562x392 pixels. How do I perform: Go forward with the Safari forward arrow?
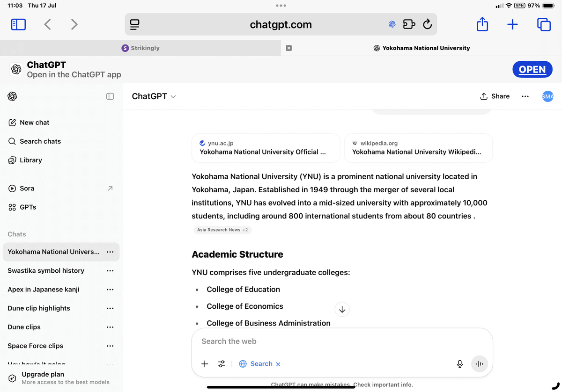tap(74, 24)
